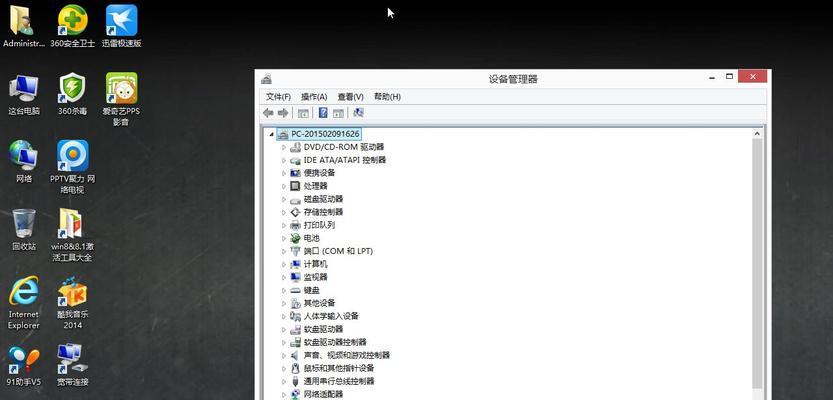Click the 监视器 monitor icon
833x400 pixels.
pos(295,277)
